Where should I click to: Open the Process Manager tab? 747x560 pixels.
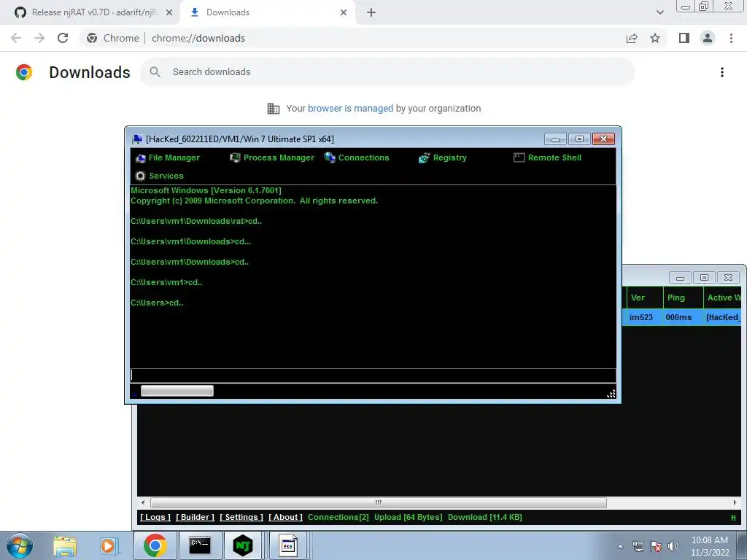[x=272, y=157]
